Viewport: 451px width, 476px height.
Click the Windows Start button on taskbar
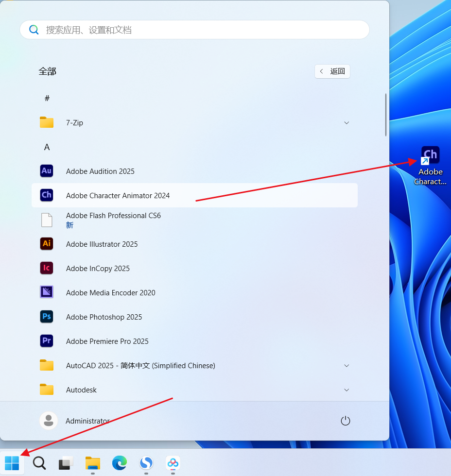(12, 463)
